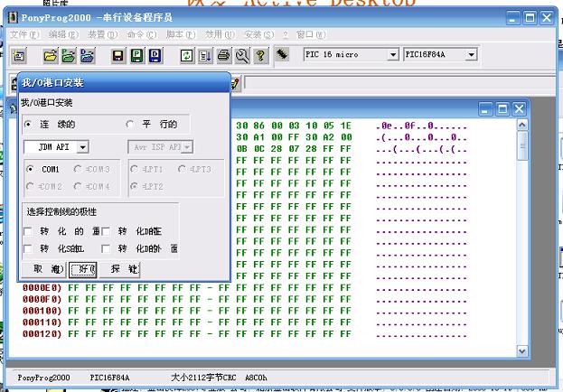
Task: Select the LPT3 port radio button
Action: (182, 169)
